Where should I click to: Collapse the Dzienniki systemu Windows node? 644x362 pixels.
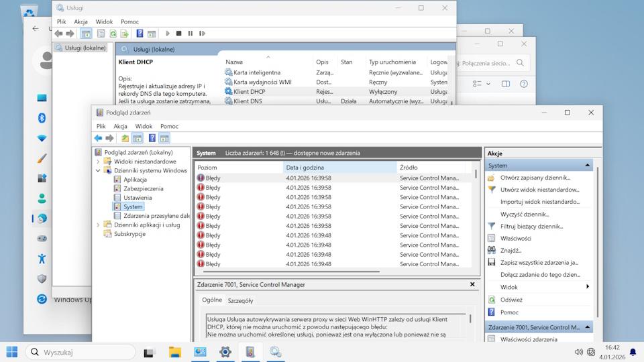(98, 171)
